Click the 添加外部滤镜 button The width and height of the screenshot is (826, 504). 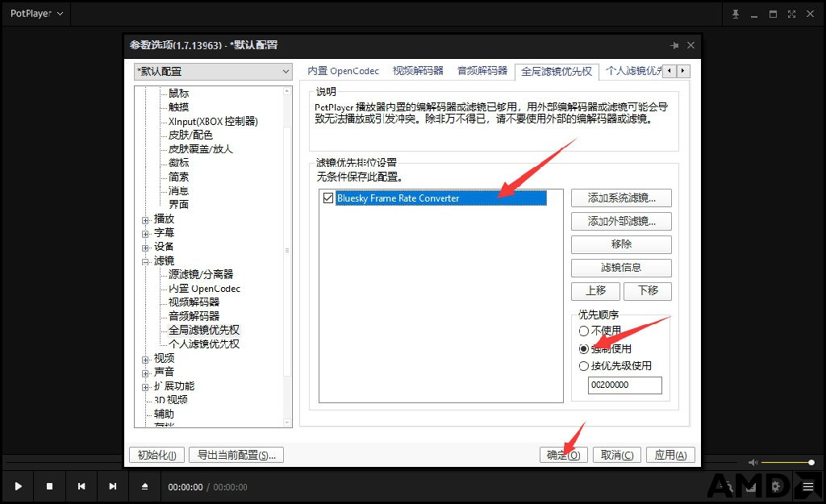coord(621,221)
